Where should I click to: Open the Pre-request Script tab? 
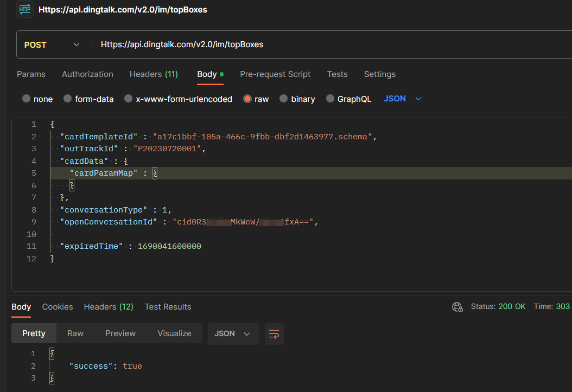click(275, 74)
